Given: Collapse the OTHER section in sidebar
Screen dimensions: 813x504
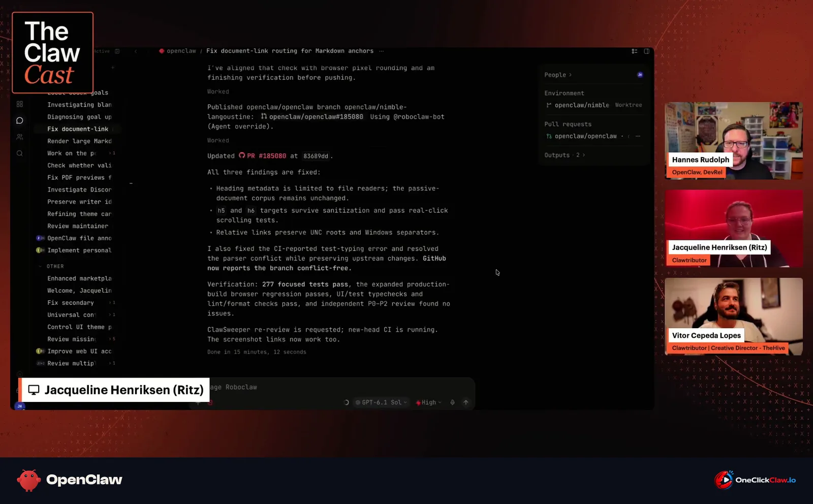Looking at the screenshot, I should tap(51, 266).
